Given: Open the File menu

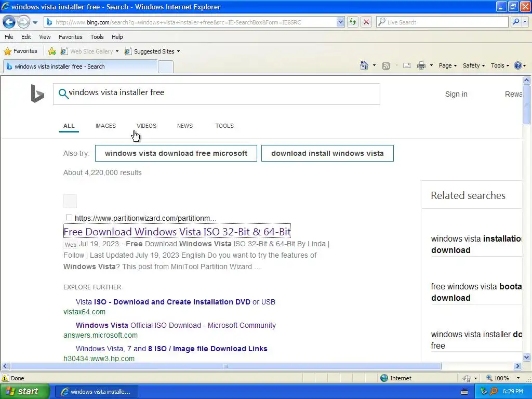Looking at the screenshot, I should pos(9,37).
